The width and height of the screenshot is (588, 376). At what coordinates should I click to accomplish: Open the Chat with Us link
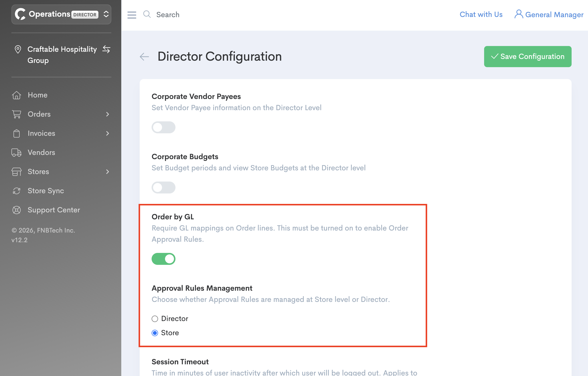coord(481,14)
